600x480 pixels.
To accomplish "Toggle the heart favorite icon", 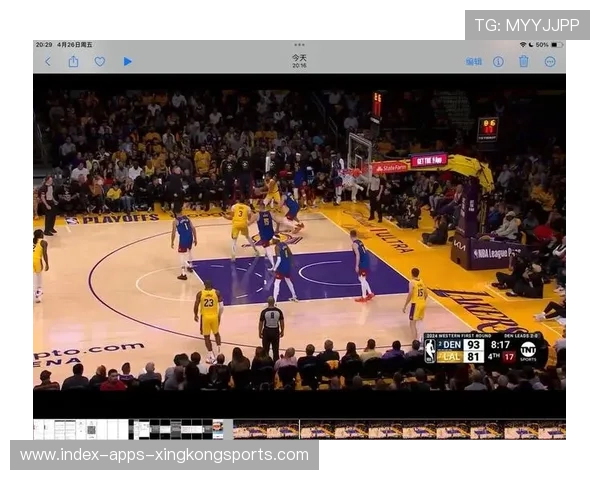I will point(100,61).
